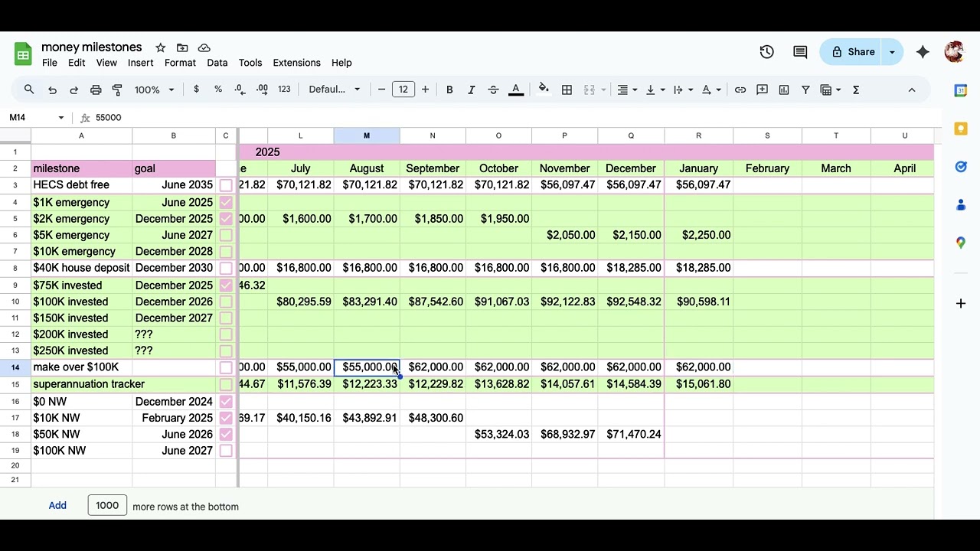The height and width of the screenshot is (551, 980).
Task: Open the Format menu
Action: 180,63
